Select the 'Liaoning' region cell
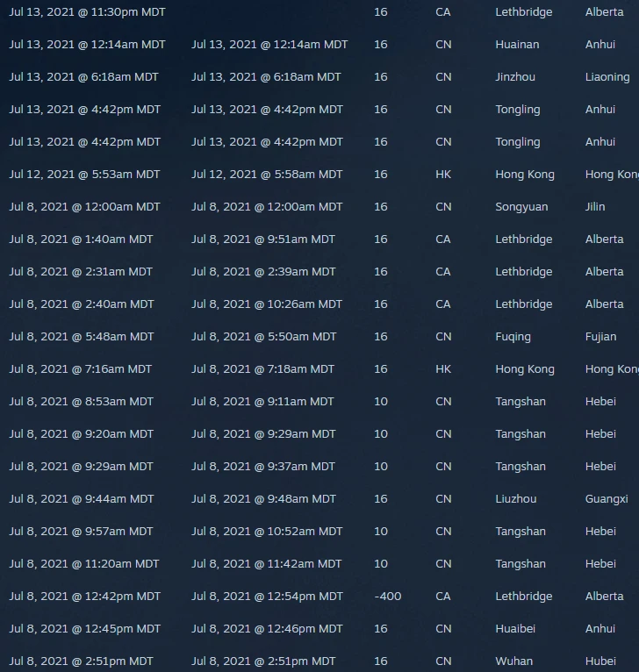This screenshot has width=639, height=672. tap(607, 77)
